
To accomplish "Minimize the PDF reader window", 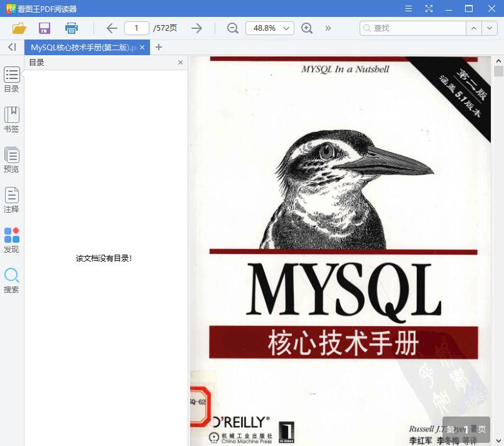I will (449, 9).
